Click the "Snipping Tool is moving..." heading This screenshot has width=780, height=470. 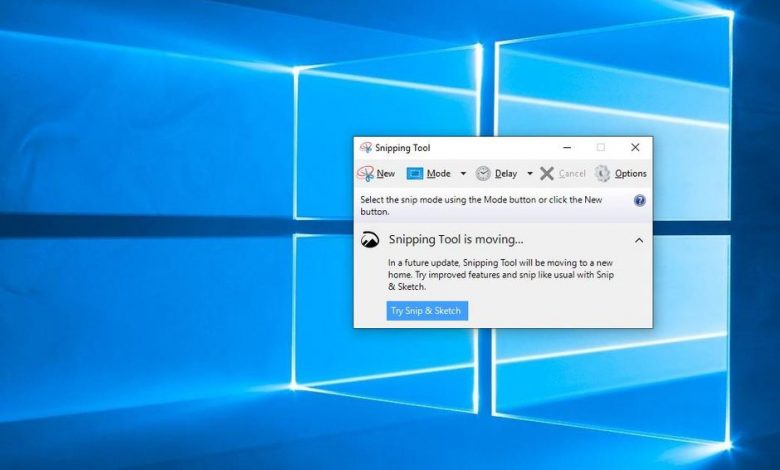[x=456, y=240]
